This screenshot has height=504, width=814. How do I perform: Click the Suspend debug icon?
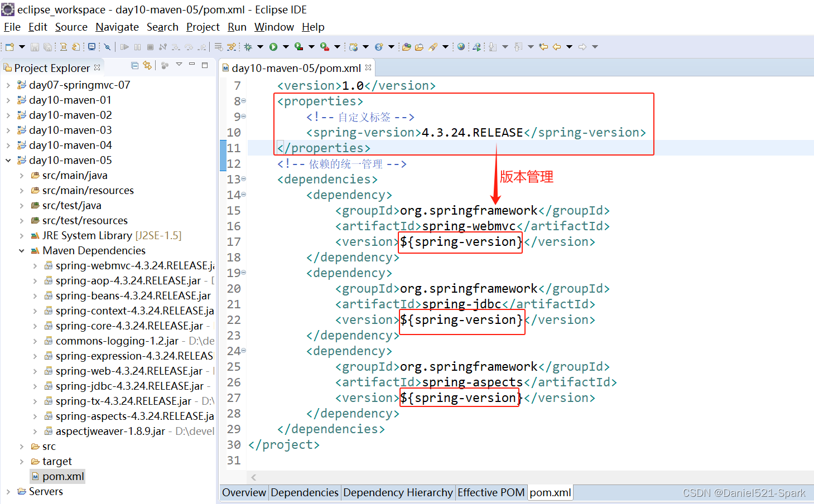137,47
